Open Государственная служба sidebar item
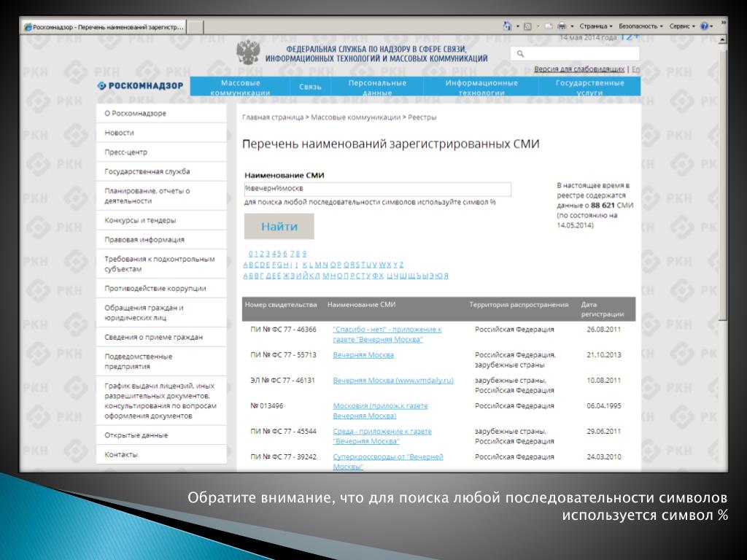Image resolution: width=747 pixels, height=560 pixels. tap(161, 171)
